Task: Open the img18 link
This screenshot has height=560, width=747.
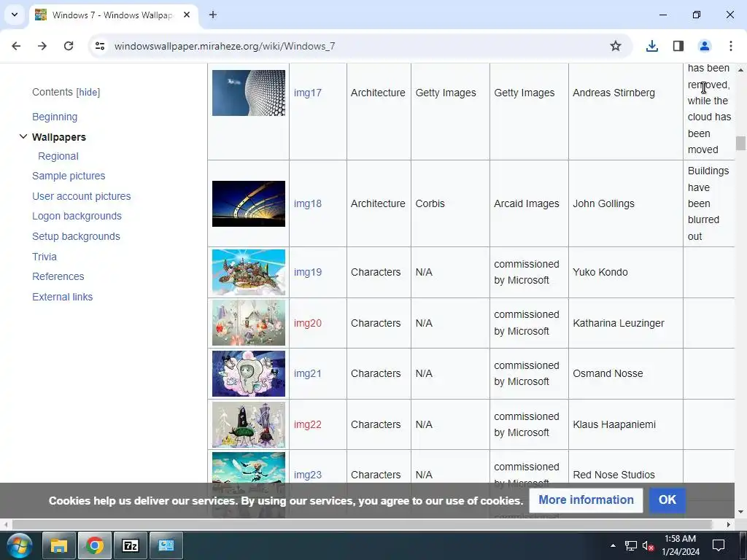Action: coord(307,203)
